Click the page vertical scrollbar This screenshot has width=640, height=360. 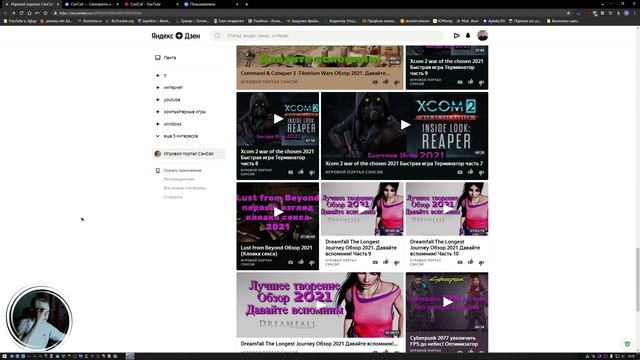coord(638,280)
